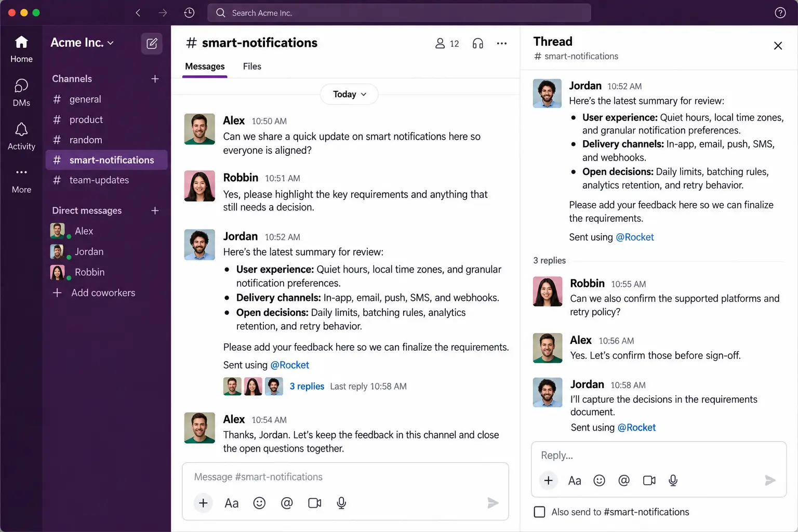Image resolution: width=798 pixels, height=532 pixels.
Task: Click the @Rocket mention in the channel message
Action: pyautogui.click(x=289, y=365)
